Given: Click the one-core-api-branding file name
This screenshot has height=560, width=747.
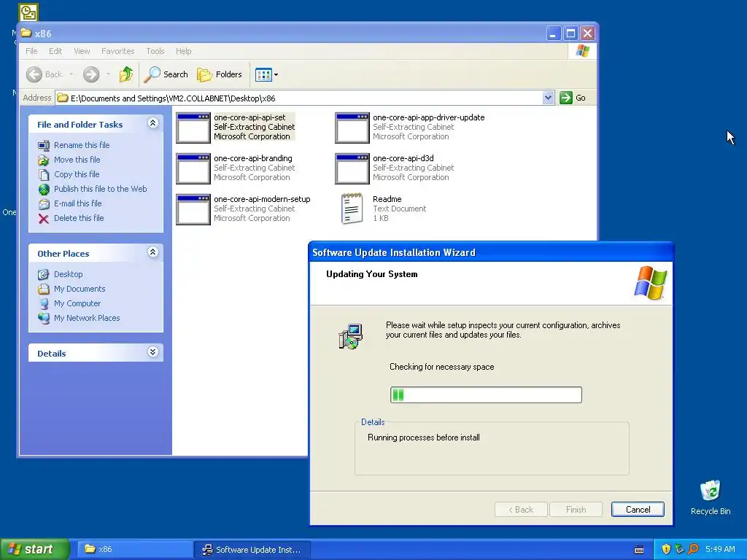Looking at the screenshot, I should click(x=253, y=158).
